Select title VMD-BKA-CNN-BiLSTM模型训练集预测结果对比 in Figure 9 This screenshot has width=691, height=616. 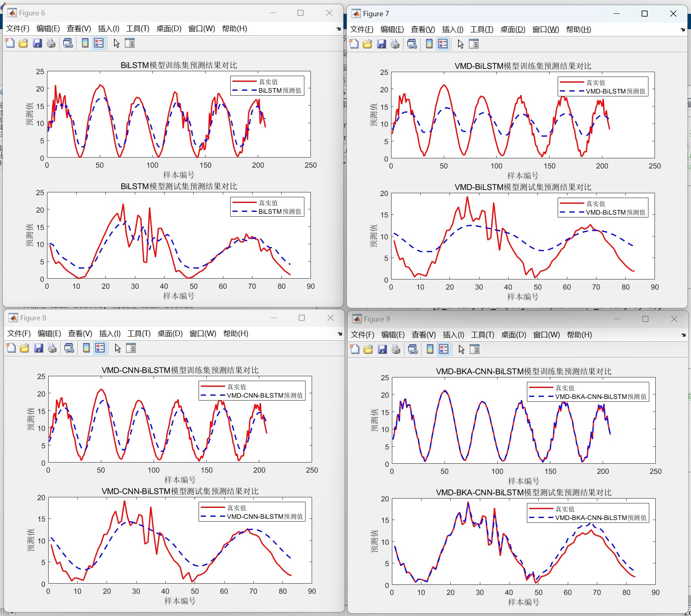pos(524,371)
